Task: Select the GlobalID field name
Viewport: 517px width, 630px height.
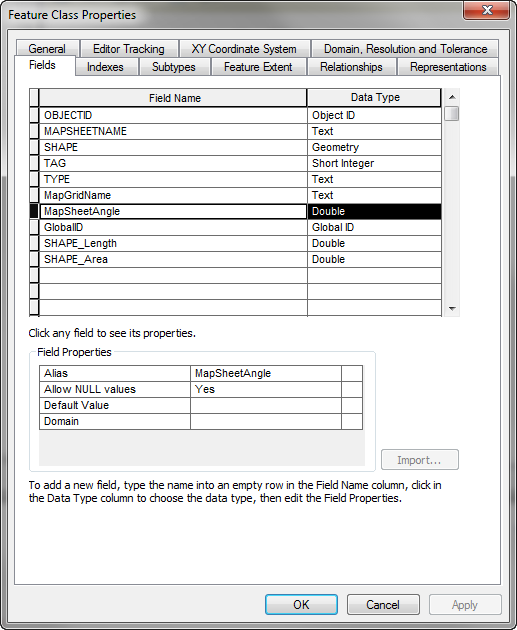Action: [173, 227]
